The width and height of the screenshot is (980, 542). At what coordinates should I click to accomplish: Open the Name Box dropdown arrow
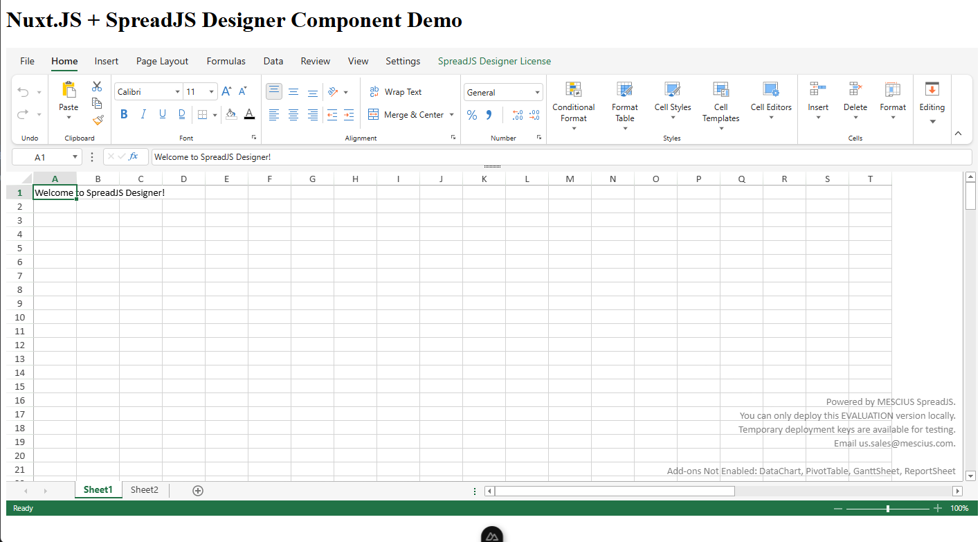tap(74, 157)
